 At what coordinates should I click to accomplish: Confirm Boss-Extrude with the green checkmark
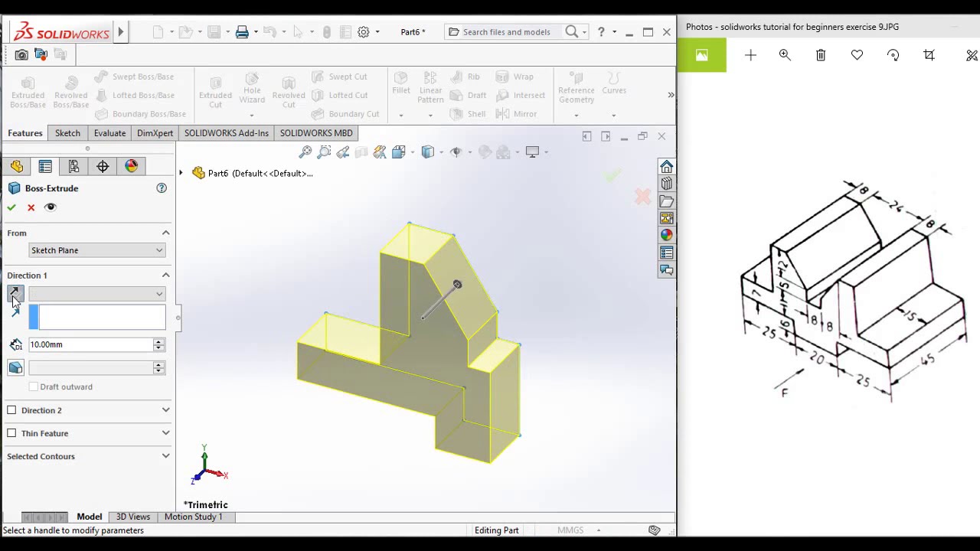(x=11, y=207)
